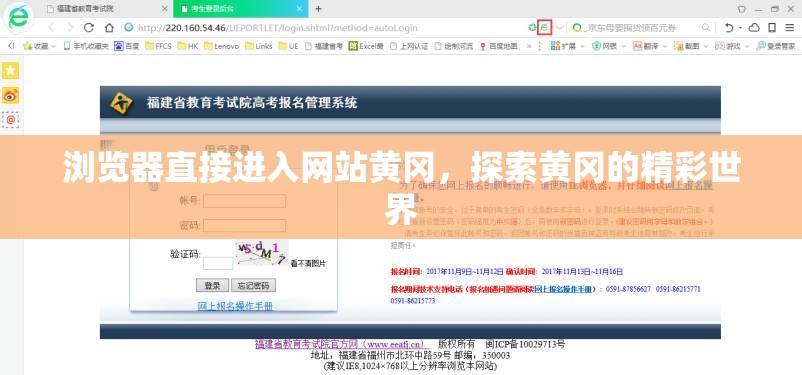Open the Excel bookmark

coord(366,46)
